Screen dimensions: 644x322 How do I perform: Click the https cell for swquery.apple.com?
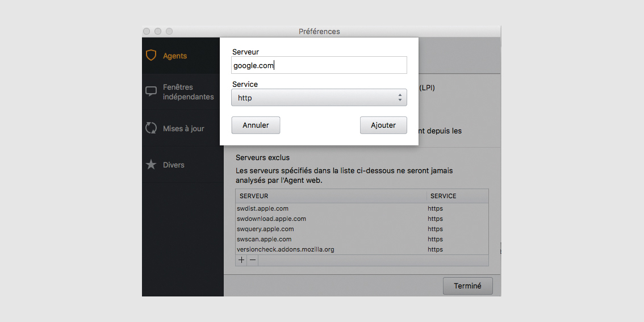click(436, 229)
